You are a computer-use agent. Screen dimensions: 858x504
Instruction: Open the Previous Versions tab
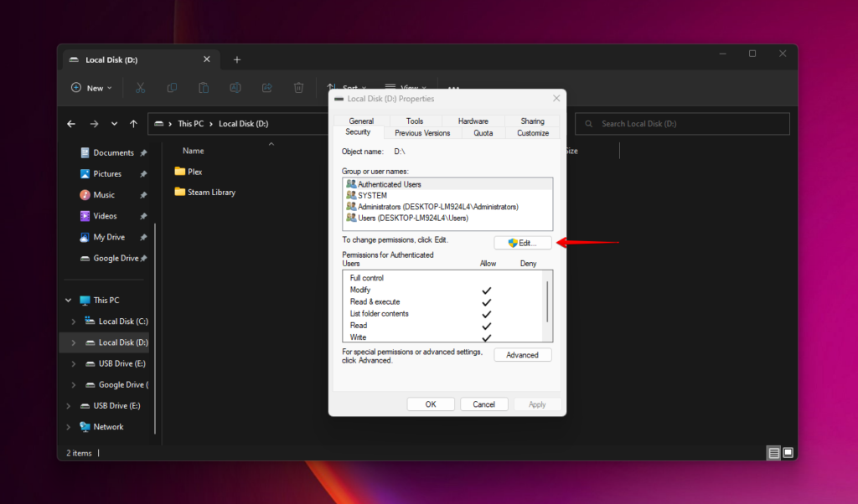421,132
